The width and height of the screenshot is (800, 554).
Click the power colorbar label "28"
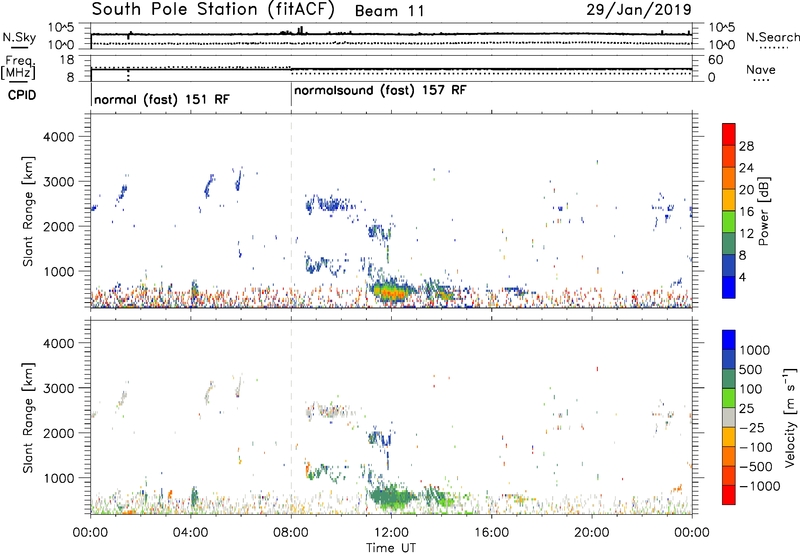[746, 146]
